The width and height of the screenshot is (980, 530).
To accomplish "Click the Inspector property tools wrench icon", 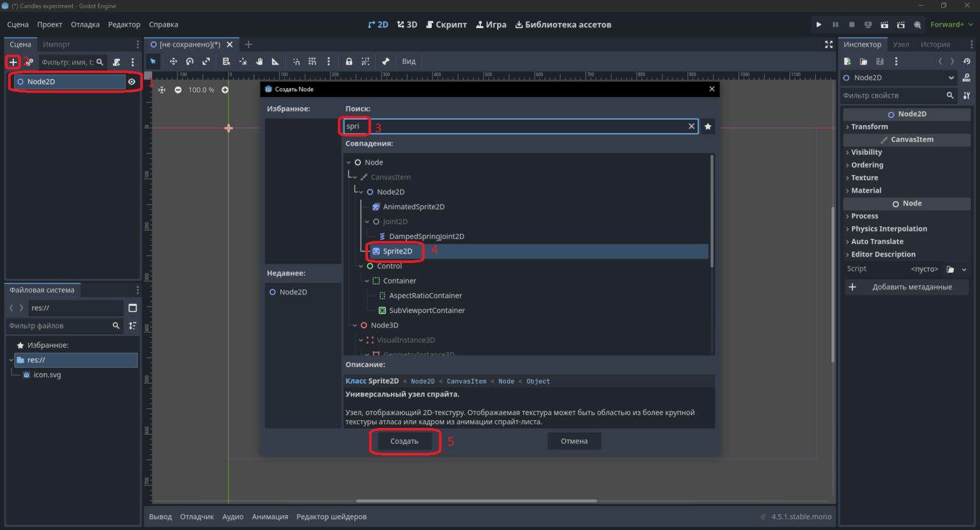I will pyautogui.click(x=967, y=95).
